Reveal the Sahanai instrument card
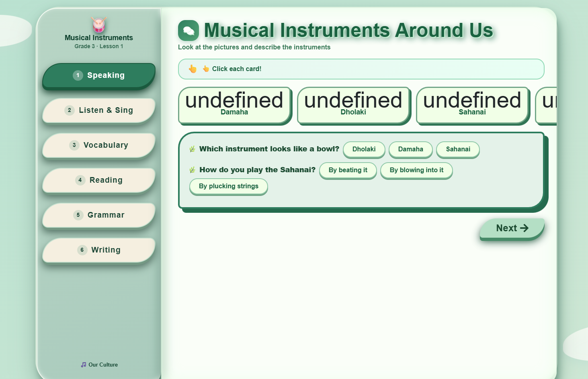The image size is (588, 379). pos(472,106)
